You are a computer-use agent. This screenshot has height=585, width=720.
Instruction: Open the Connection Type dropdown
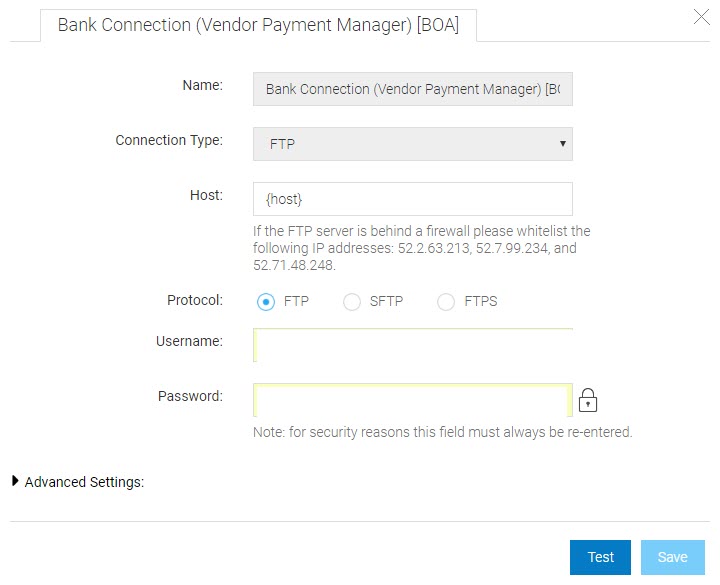coord(412,144)
